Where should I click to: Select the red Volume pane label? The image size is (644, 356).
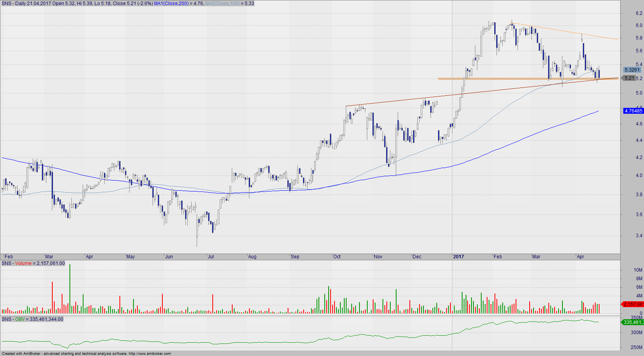point(23,263)
